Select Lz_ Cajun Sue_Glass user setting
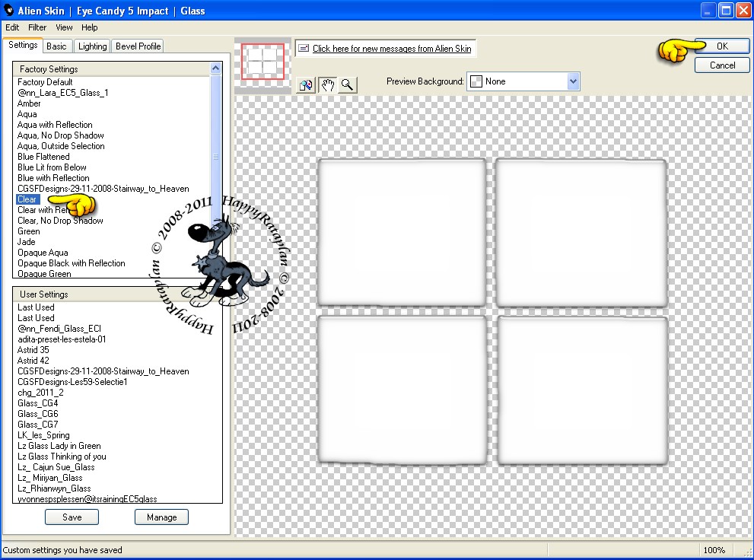 coord(56,466)
